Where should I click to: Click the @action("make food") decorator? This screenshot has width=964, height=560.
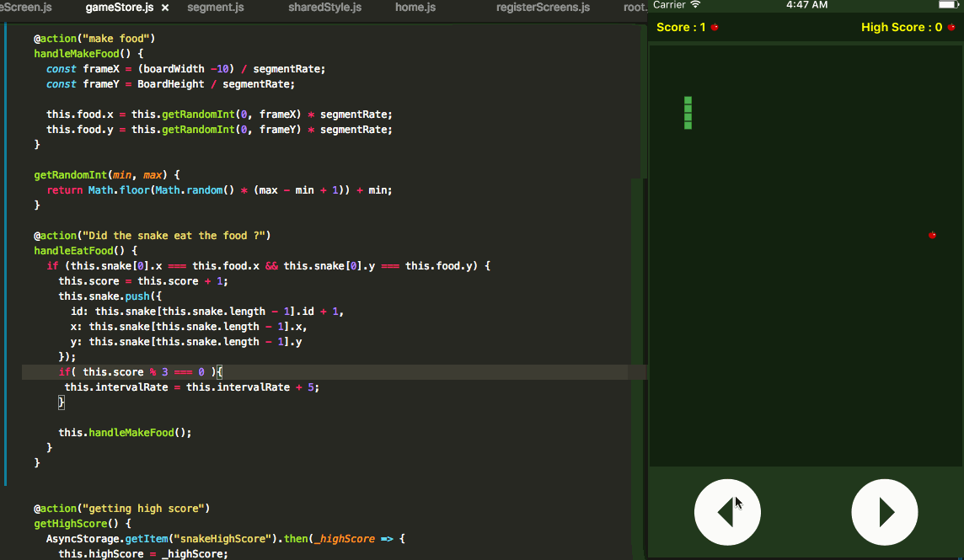pyautogui.click(x=94, y=38)
